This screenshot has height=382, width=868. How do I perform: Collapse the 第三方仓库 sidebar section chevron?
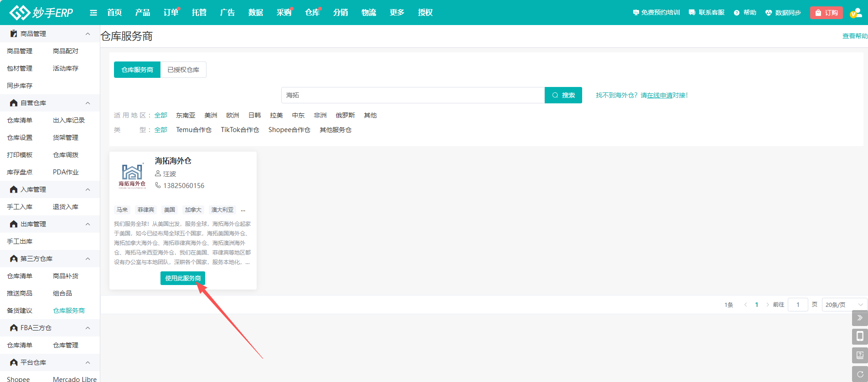(88, 259)
